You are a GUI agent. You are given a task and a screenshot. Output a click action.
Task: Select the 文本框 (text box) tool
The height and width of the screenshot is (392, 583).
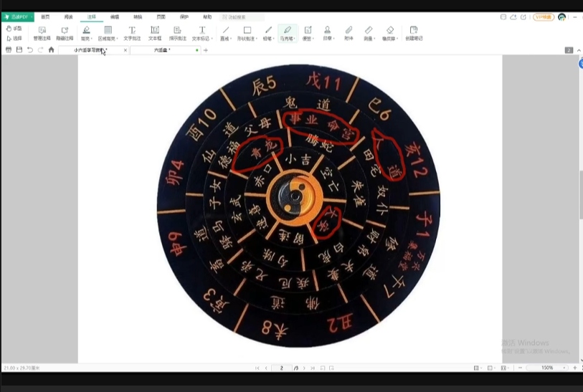155,33
